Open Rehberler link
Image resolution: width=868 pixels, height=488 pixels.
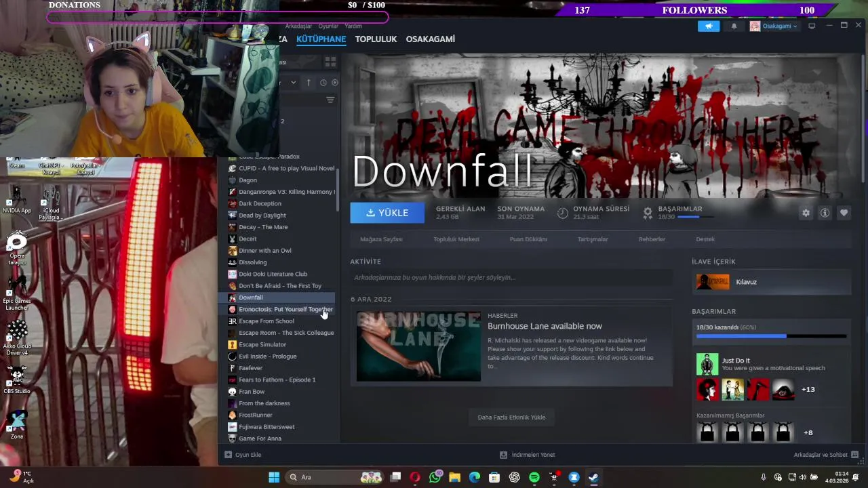pyautogui.click(x=652, y=239)
